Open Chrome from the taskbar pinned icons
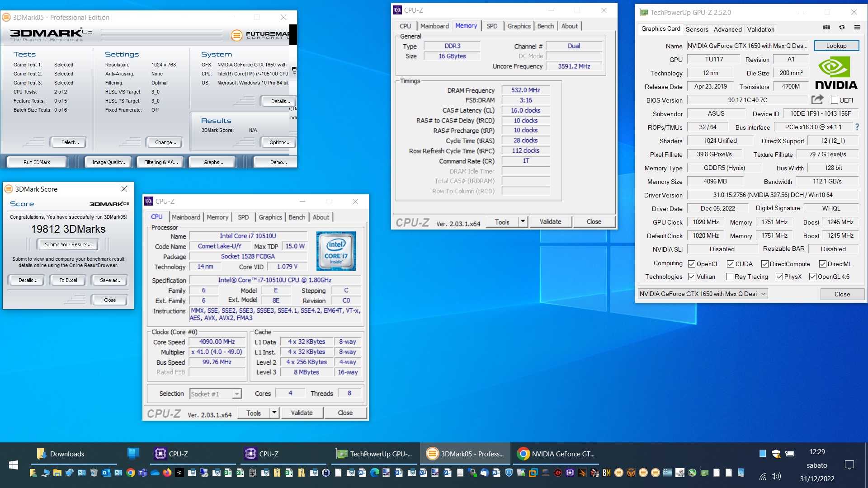Viewport: 868px width, 488px height. click(x=131, y=473)
